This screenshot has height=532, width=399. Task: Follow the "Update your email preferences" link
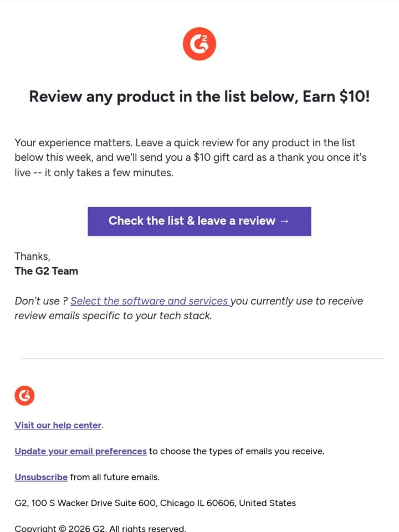[80, 451]
